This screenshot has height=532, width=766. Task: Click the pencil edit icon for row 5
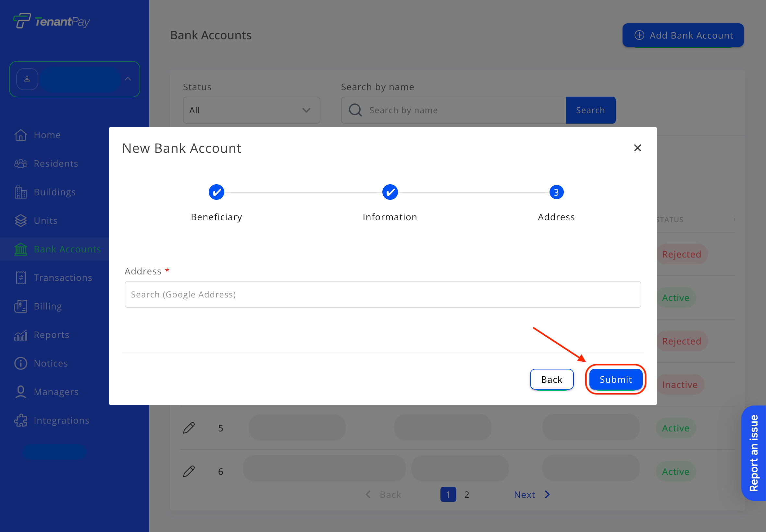tap(189, 428)
